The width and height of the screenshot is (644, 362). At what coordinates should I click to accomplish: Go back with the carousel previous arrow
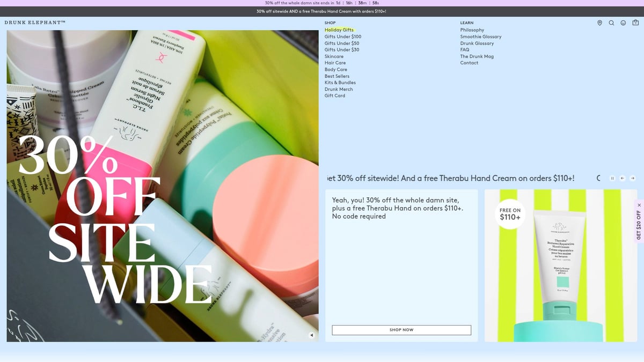(x=622, y=178)
